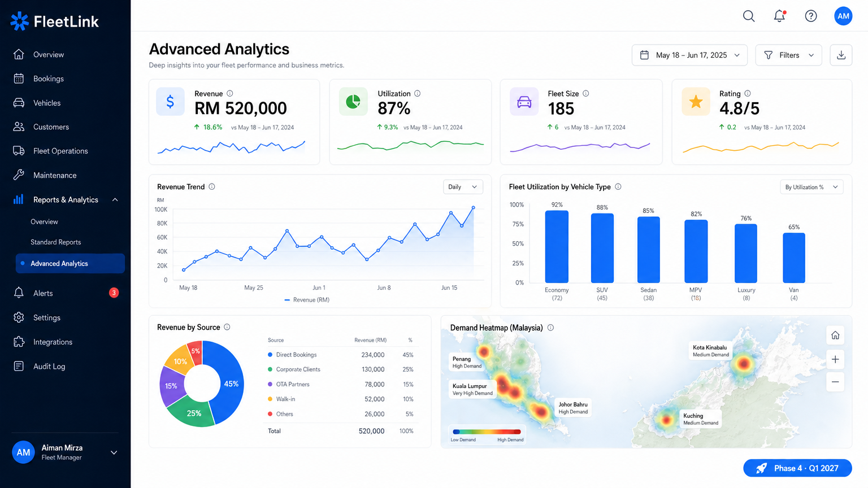Open Fleet Operations from the sidebar
The height and width of the screenshot is (488, 868).
[x=60, y=151]
